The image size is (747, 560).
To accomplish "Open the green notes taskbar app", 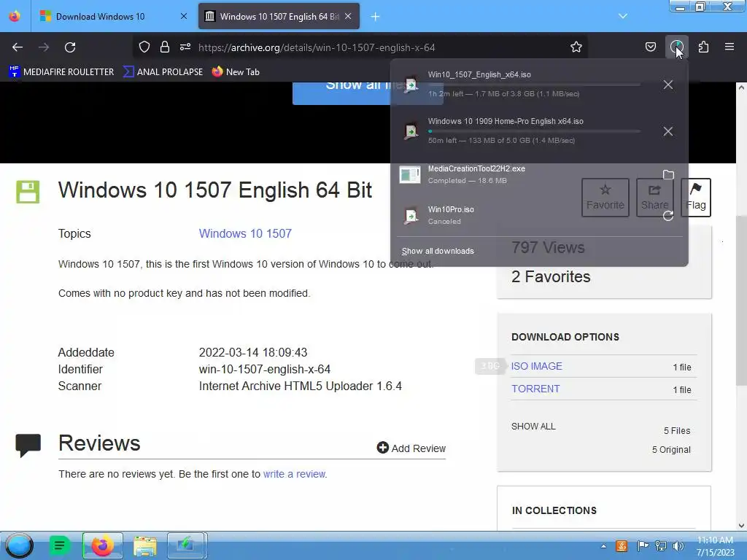I will 60,545.
